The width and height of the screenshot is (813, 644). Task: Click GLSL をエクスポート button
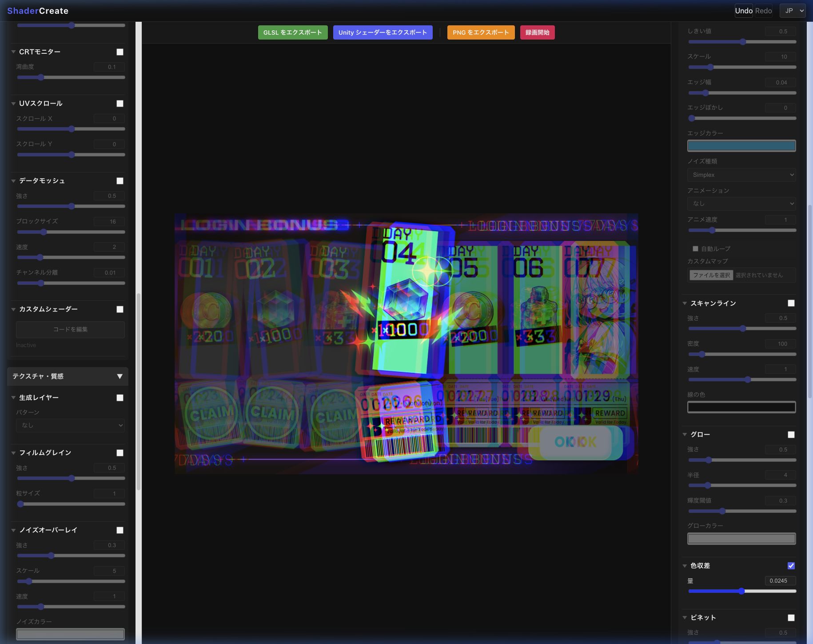point(293,32)
